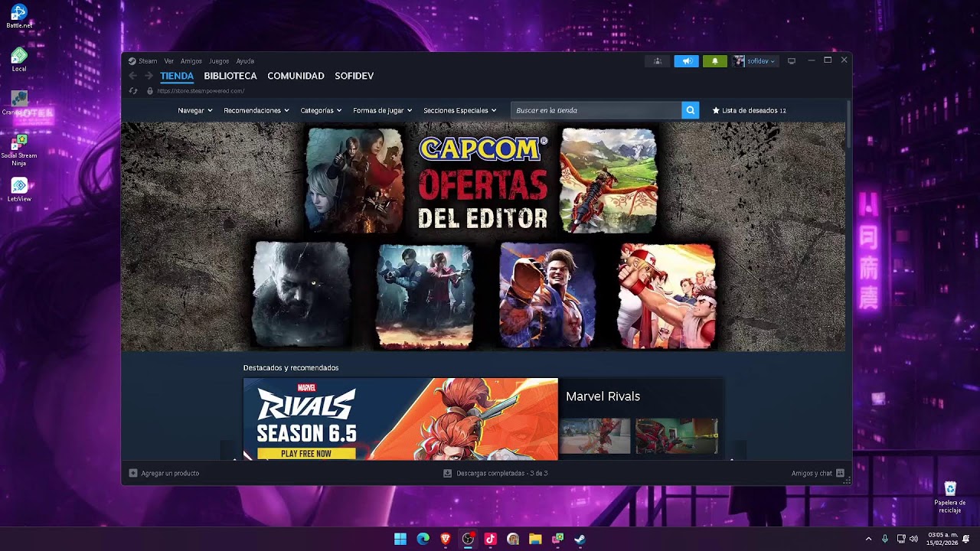
Task: Open the Ver menu
Action: [x=168, y=61]
